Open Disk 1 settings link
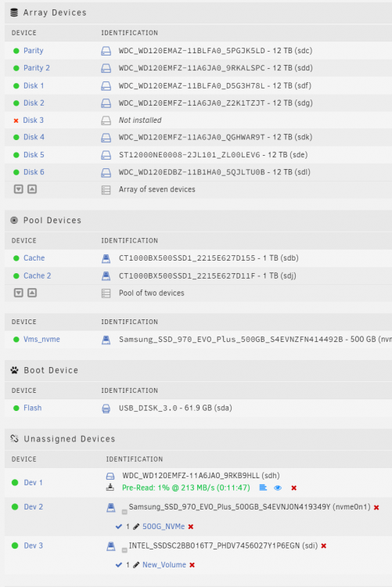 (34, 86)
